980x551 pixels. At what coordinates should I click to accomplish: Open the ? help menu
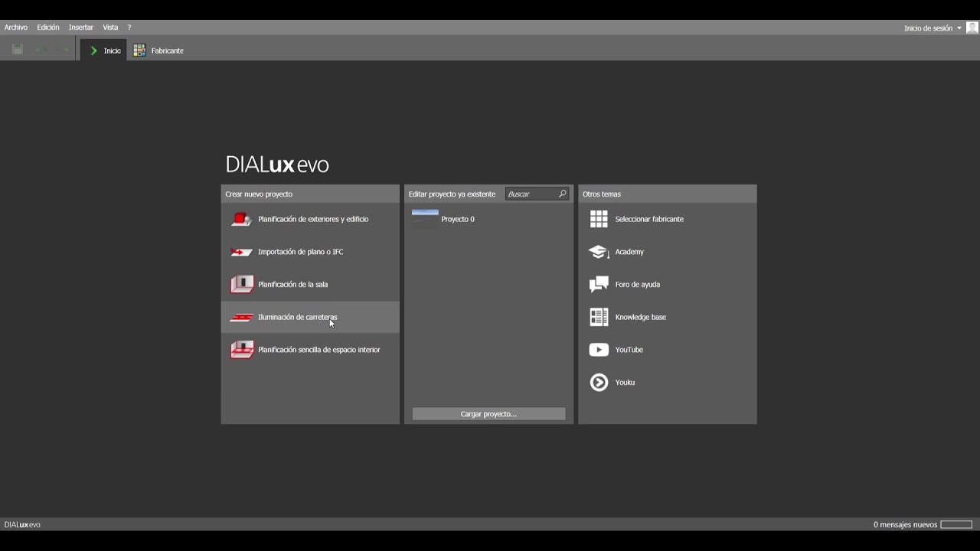click(129, 28)
